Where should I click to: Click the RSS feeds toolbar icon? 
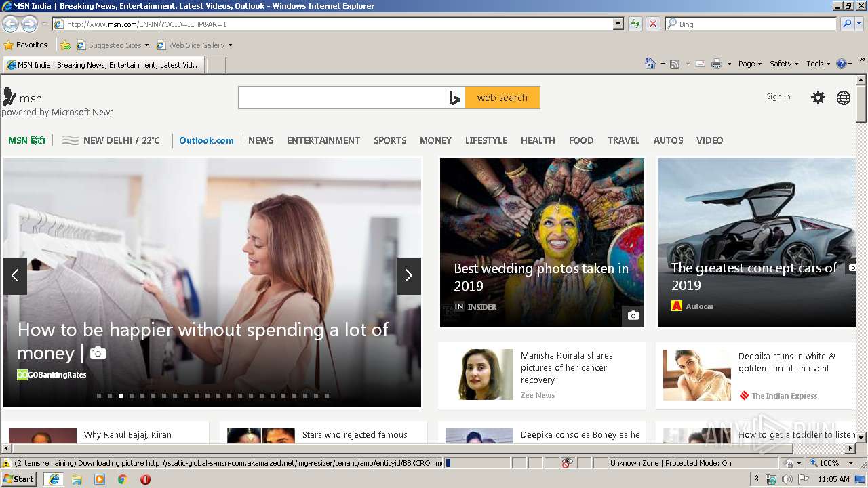(x=675, y=64)
